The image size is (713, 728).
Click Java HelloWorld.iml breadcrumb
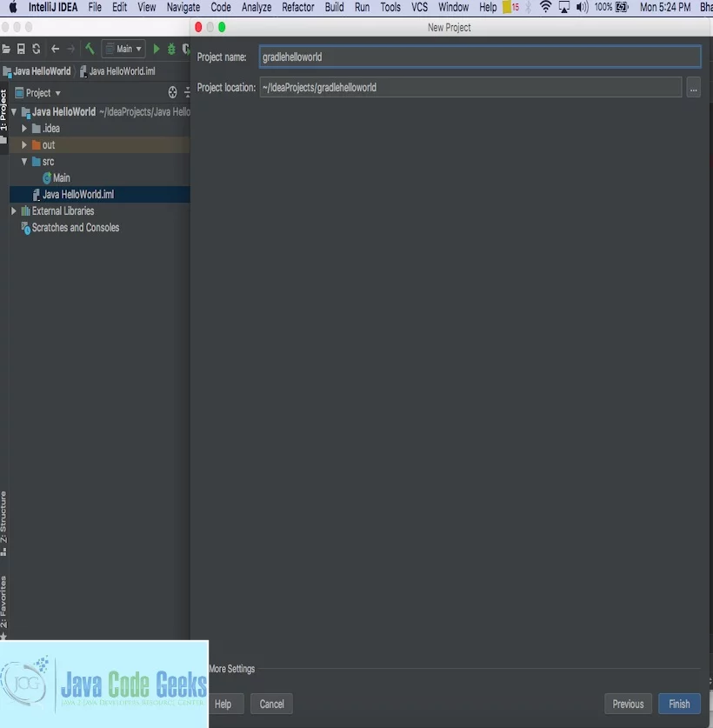tap(118, 71)
